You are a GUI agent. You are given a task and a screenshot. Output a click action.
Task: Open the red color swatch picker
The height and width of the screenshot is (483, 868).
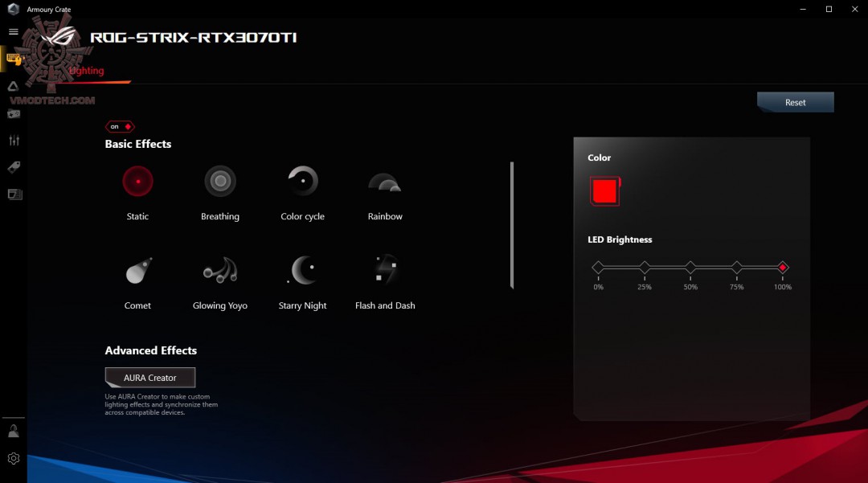(x=604, y=191)
